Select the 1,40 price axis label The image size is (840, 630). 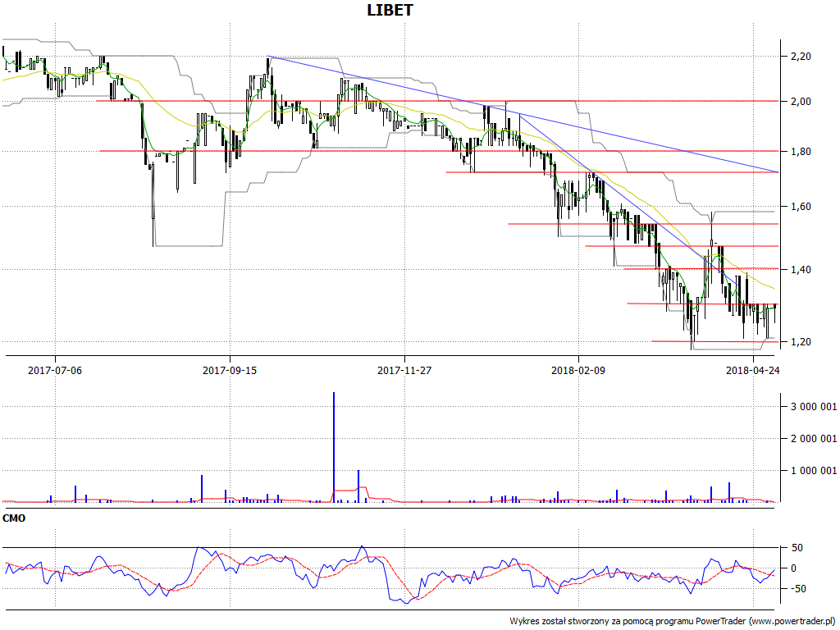(x=801, y=269)
